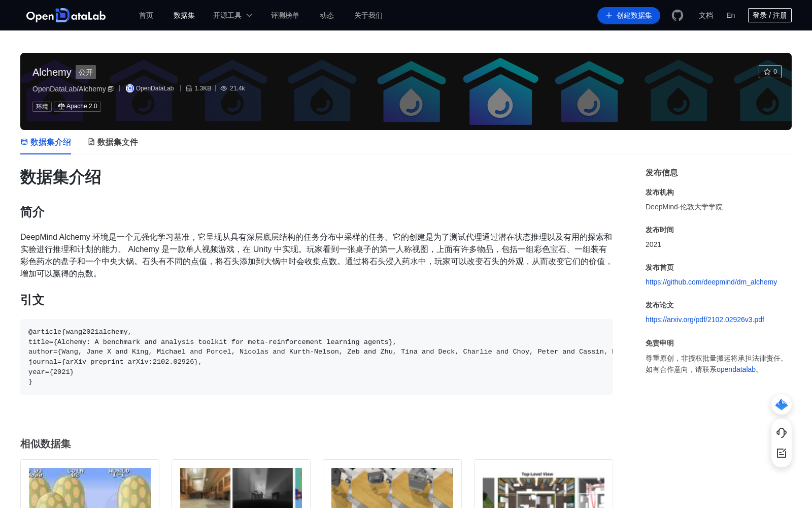Click the 创建数据集 button
The width and height of the screenshot is (812, 508).
pyautogui.click(x=629, y=15)
